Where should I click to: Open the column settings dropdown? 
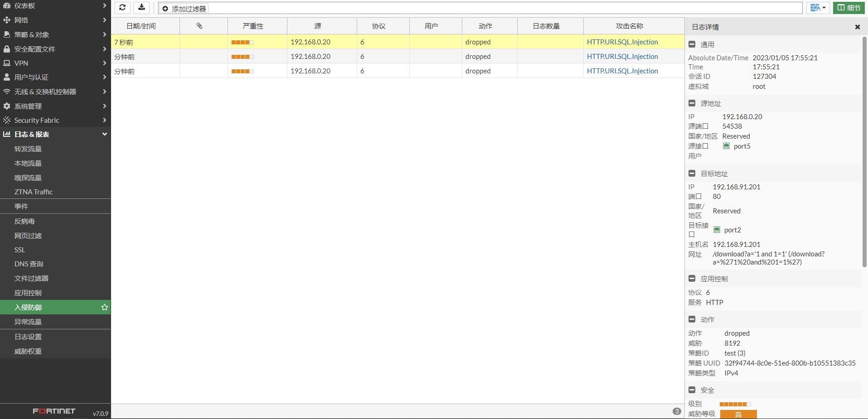coord(818,8)
